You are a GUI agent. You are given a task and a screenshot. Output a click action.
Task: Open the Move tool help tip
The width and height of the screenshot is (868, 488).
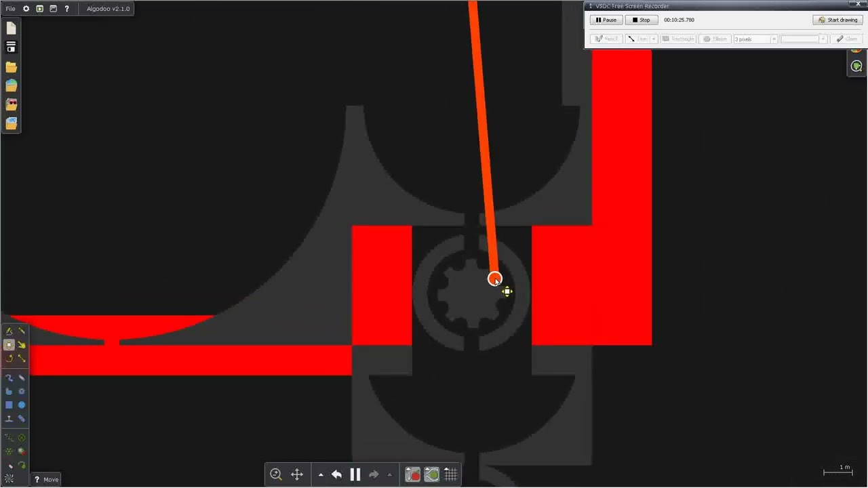coord(46,479)
